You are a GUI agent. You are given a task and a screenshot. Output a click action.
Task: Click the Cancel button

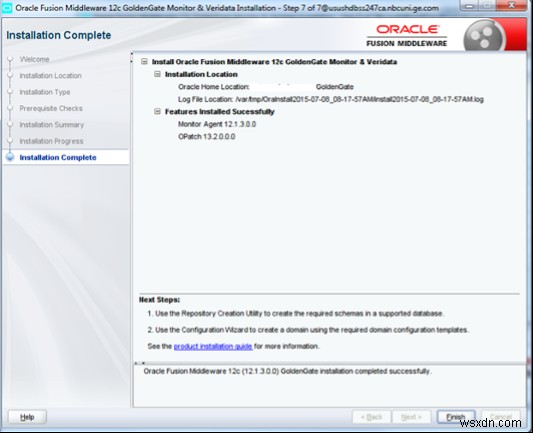click(x=501, y=417)
